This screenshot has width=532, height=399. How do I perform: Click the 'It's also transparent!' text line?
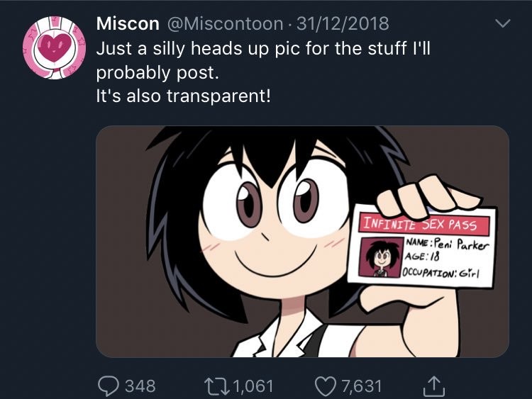point(184,96)
